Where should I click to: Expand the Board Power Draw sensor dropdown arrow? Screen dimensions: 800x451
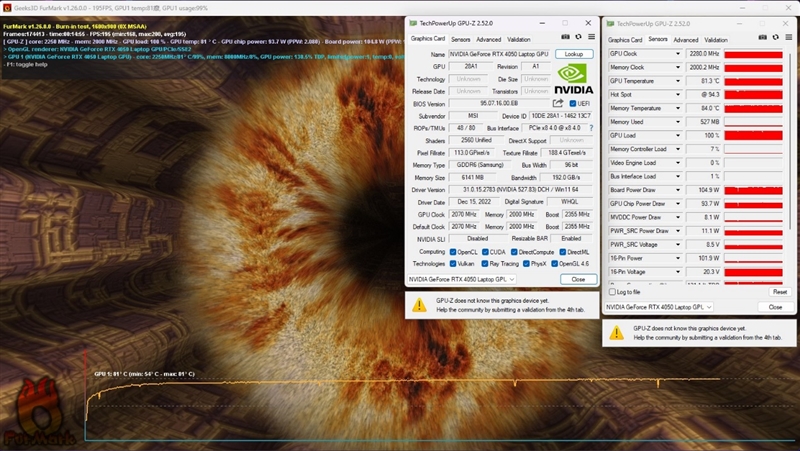pos(678,190)
